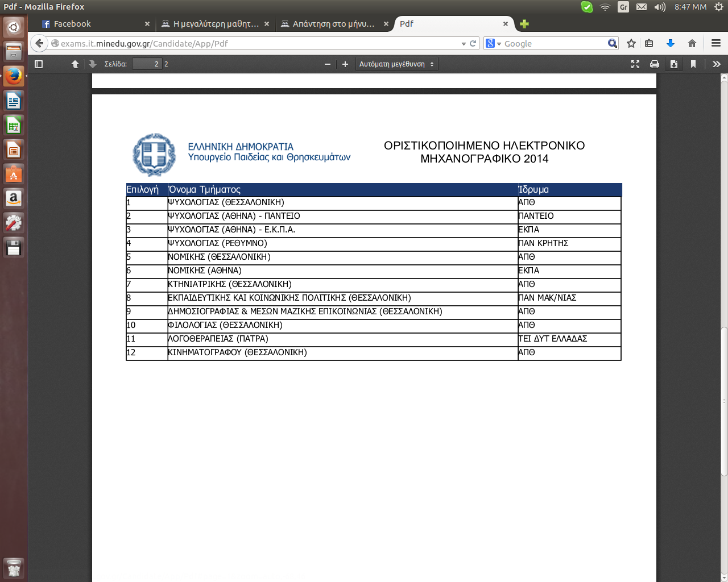Select row ΝΟΜΙΚΗΣ (ΑΘΗΝΑ)
This screenshot has height=582, width=728.
coord(374,271)
